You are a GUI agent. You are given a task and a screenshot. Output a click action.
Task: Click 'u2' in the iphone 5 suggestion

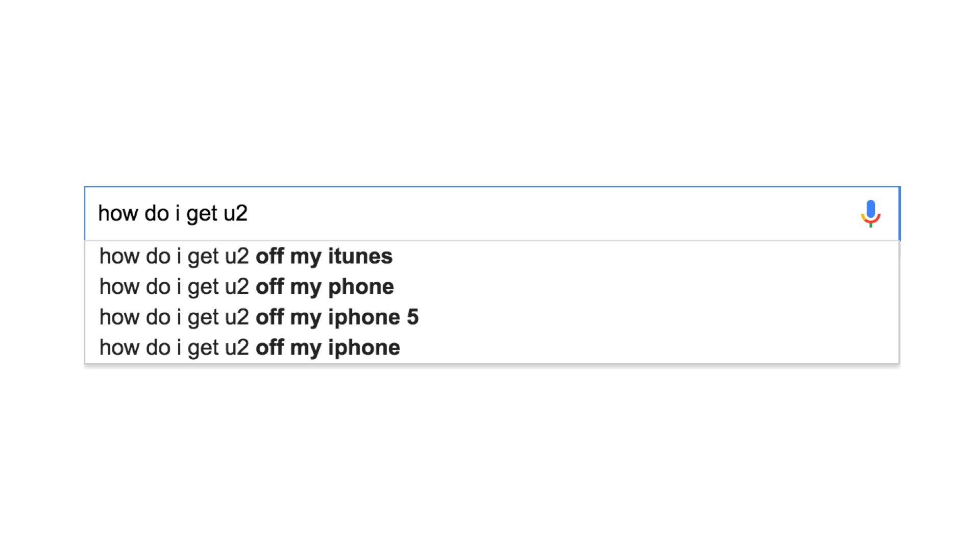(236, 317)
